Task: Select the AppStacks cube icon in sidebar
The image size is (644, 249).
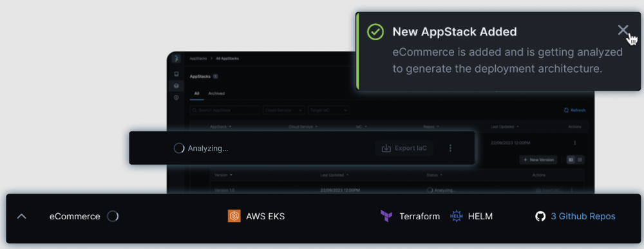Action: [176, 86]
